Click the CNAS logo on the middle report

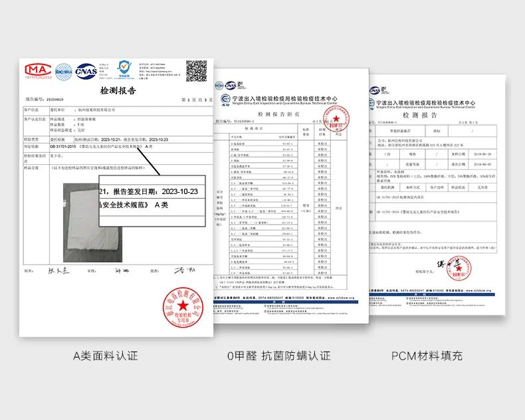click(231, 86)
